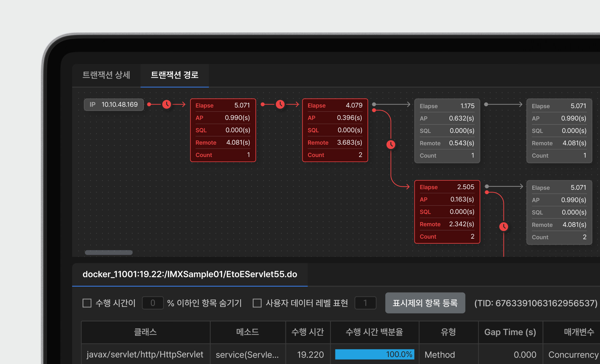Switch to the 트랜잭션 상세 tab
The image size is (600, 364).
[106, 75]
